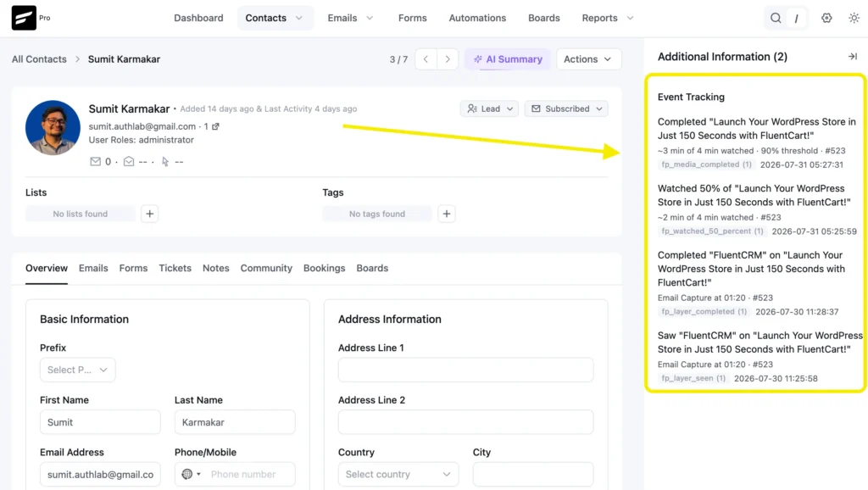
Task: Click First Name field containing Sumit
Action: coord(100,422)
